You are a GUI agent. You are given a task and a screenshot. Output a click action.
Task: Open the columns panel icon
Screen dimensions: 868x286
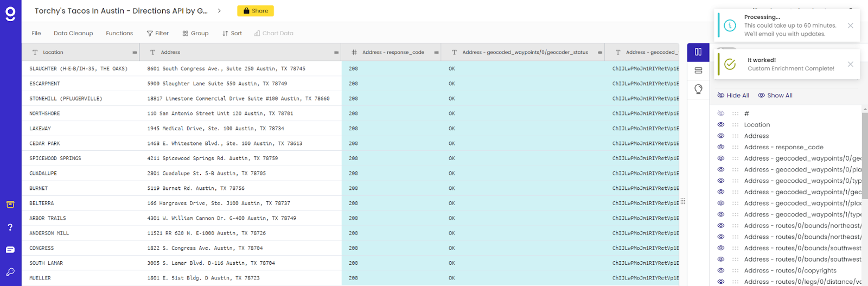(698, 52)
